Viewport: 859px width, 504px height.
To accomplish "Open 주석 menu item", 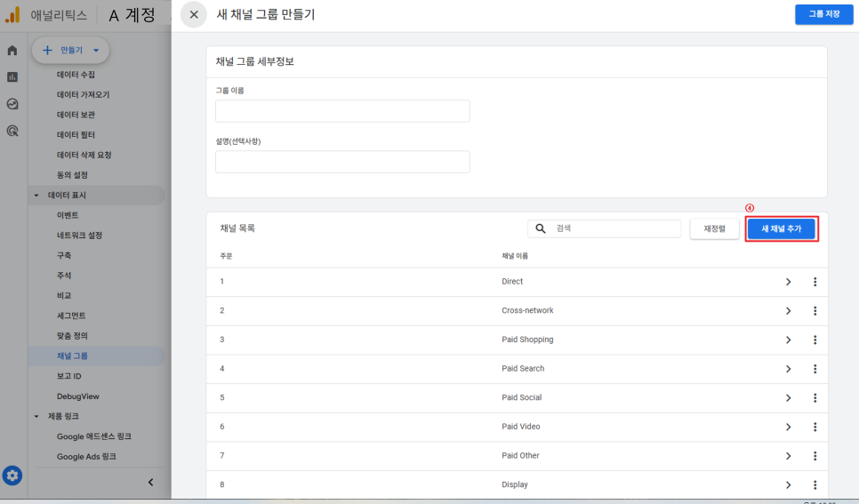I will [x=64, y=276].
